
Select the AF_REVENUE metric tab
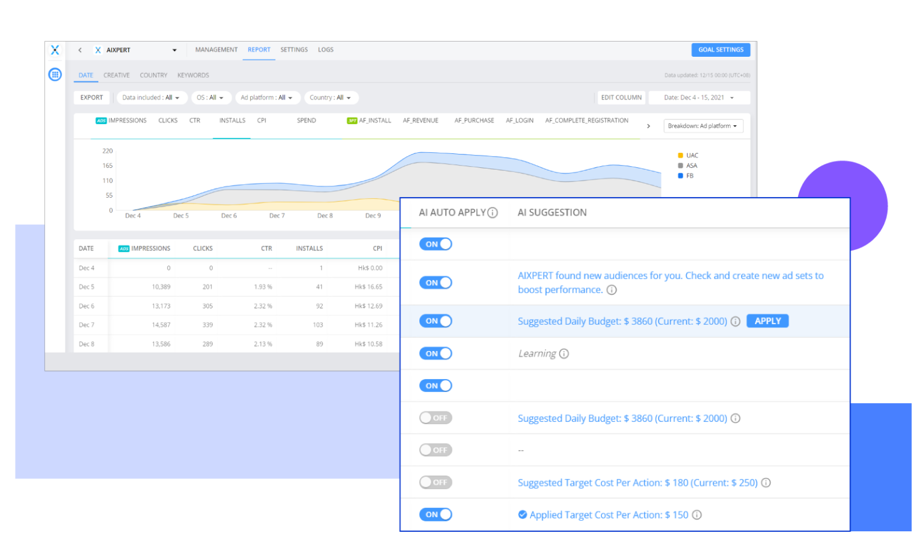(420, 121)
